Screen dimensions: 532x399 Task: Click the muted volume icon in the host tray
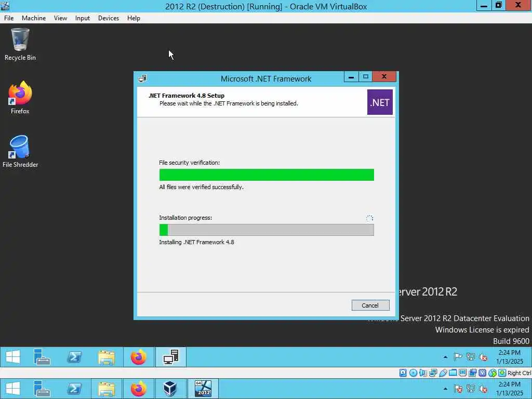483,389
